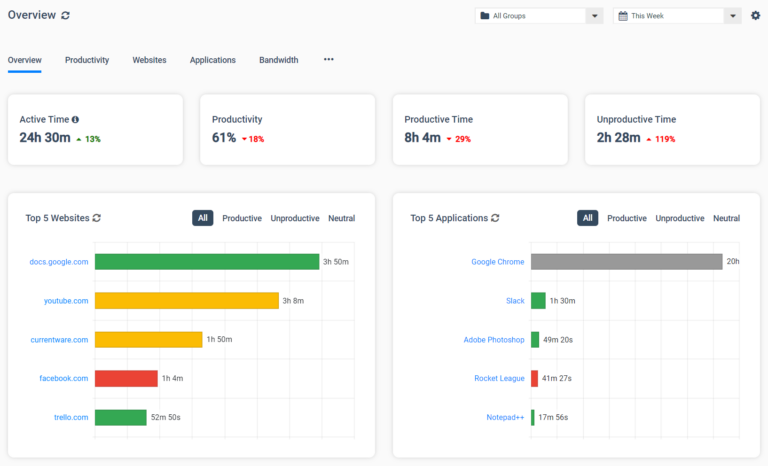Switch to the Bandwidth tab
The height and width of the screenshot is (466, 768).
(x=279, y=60)
